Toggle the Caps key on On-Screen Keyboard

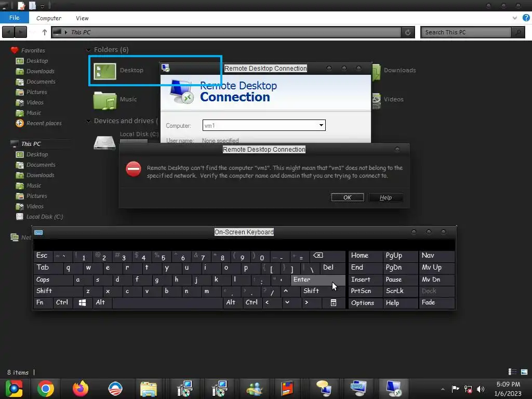coord(53,280)
